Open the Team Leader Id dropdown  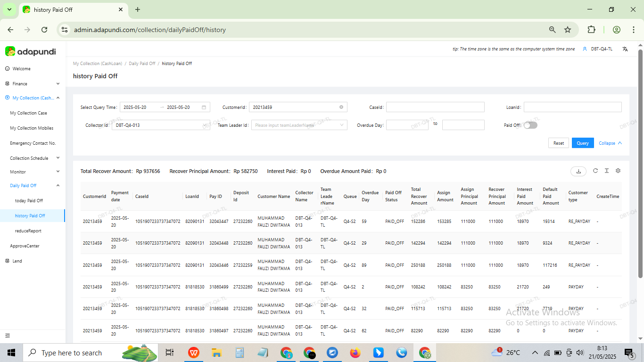point(299,125)
